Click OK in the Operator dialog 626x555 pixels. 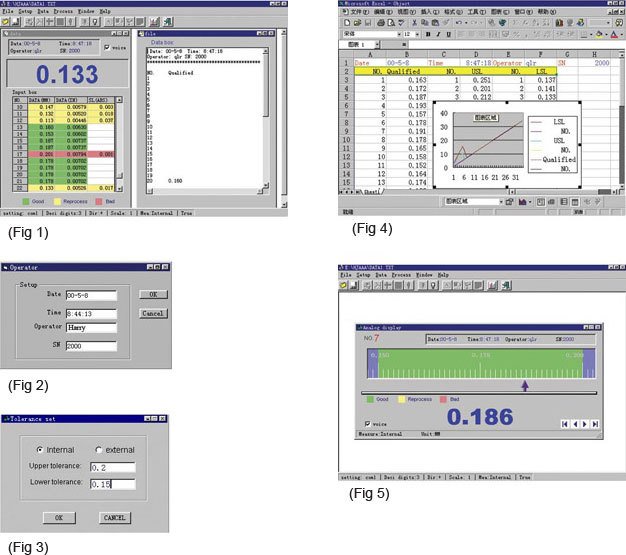(x=153, y=294)
